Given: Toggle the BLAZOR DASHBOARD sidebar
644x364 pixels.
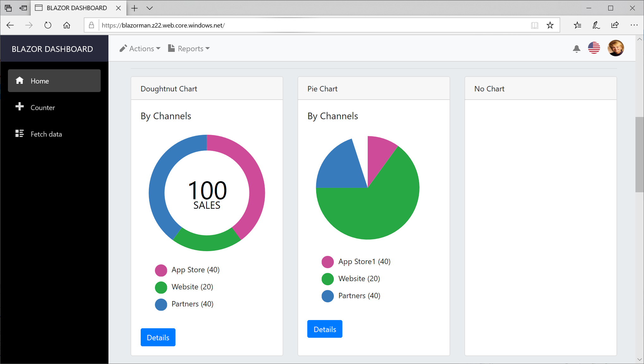Looking at the screenshot, I should tap(52, 49).
